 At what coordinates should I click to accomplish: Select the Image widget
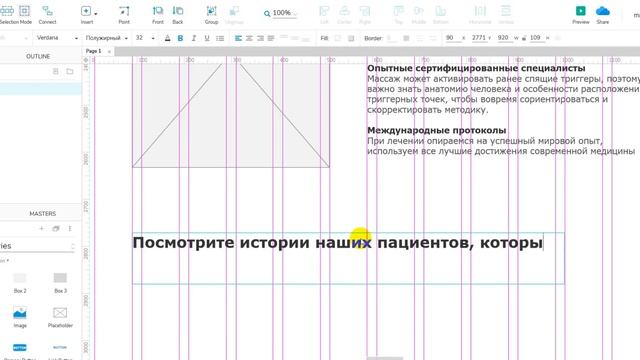coord(20,317)
